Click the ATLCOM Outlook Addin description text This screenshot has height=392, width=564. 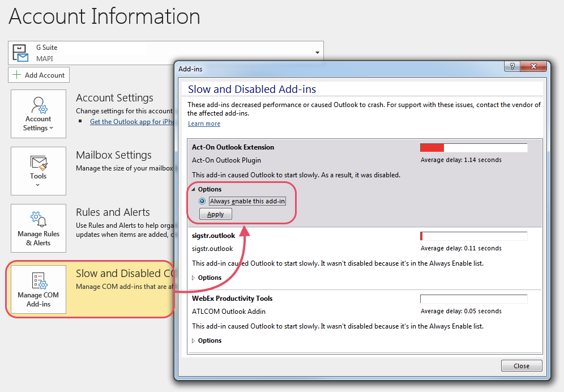click(x=229, y=312)
